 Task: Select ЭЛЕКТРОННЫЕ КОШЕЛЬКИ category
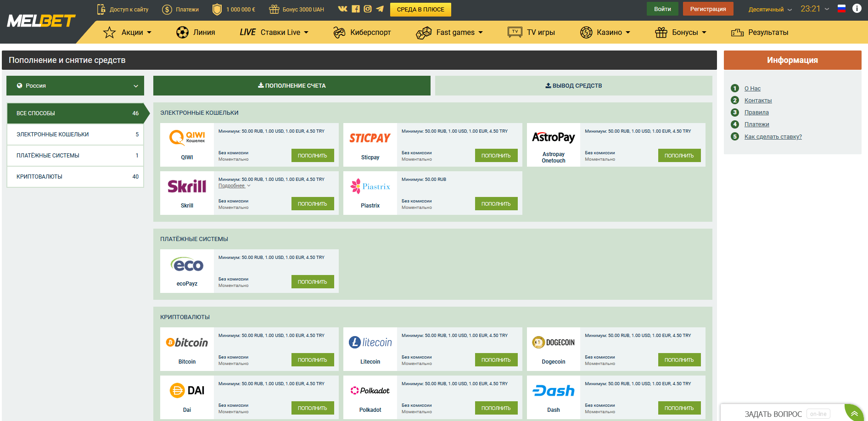click(x=76, y=135)
